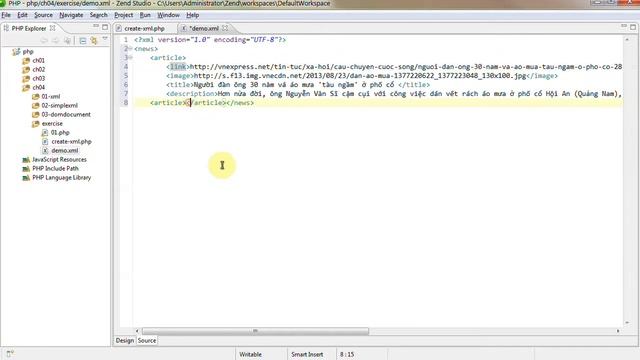Open the Source menu
The height and width of the screenshot is (360, 640).
pyautogui.click(x=43, y=15)
